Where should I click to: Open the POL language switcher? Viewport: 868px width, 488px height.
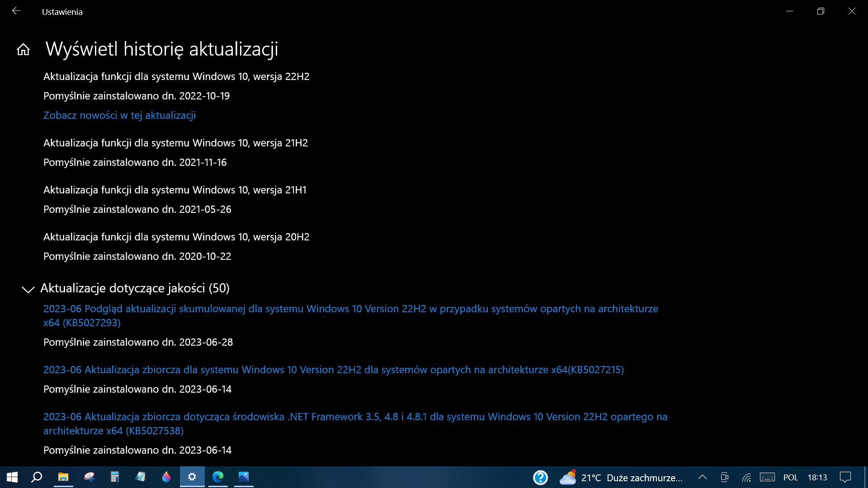(x=791, y=478)
